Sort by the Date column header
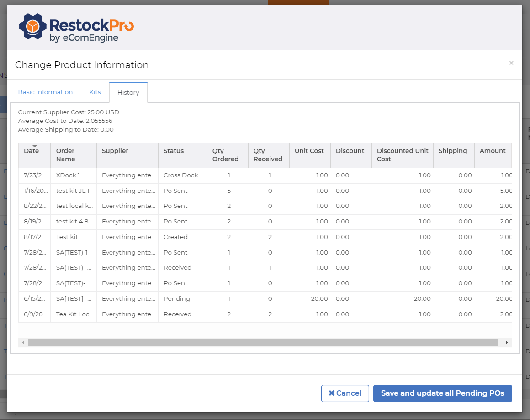This screenshot has width=530, height=420. point(32,151)
